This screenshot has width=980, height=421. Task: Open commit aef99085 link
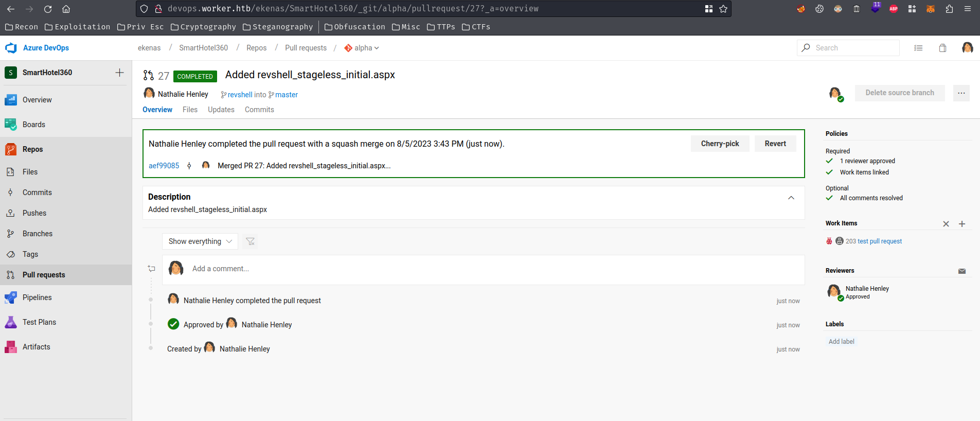point(164,166)
